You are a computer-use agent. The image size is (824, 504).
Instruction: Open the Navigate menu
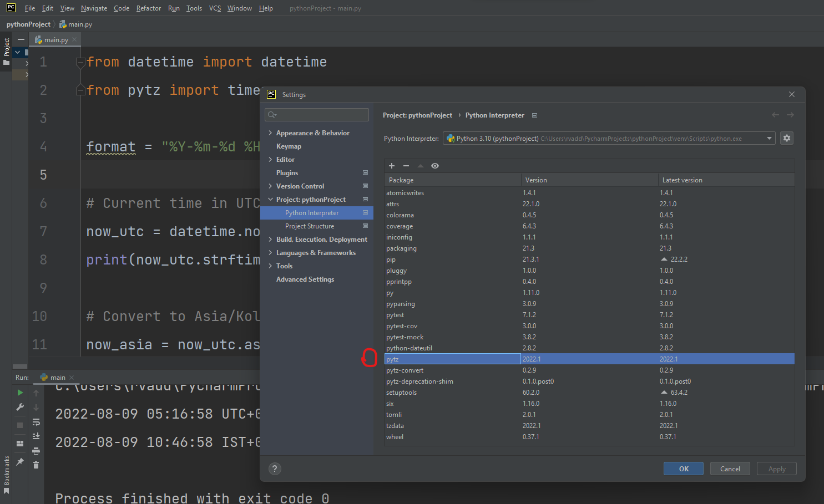pyautogui.click(x=94, y=8)
